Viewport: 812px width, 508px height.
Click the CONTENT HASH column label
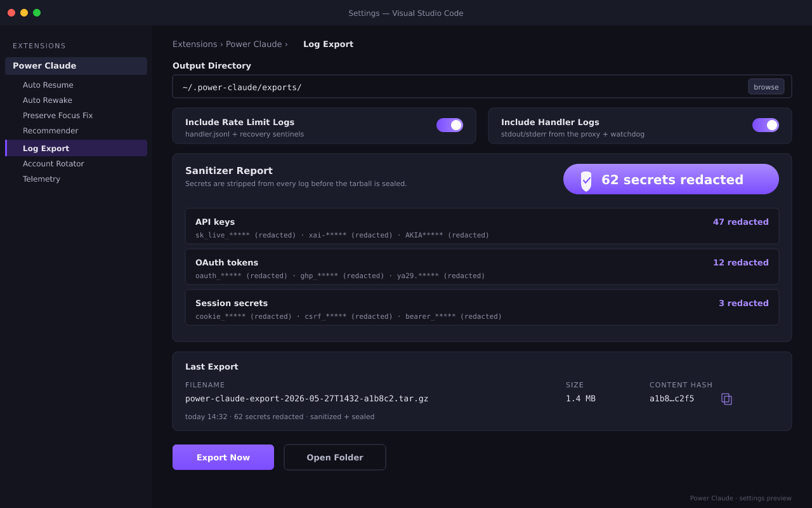681,385
